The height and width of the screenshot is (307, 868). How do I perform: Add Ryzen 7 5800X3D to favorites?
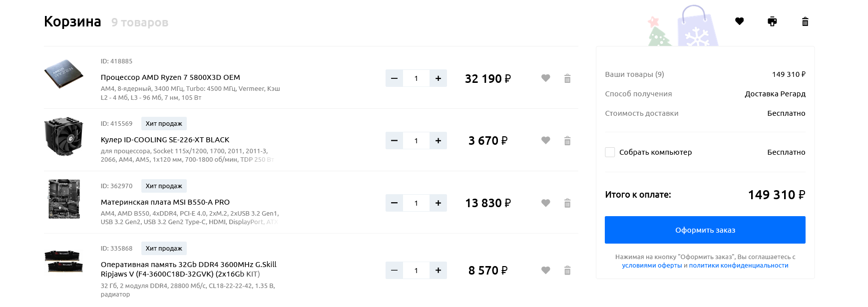pyautogui.click(x=546, y=78)
